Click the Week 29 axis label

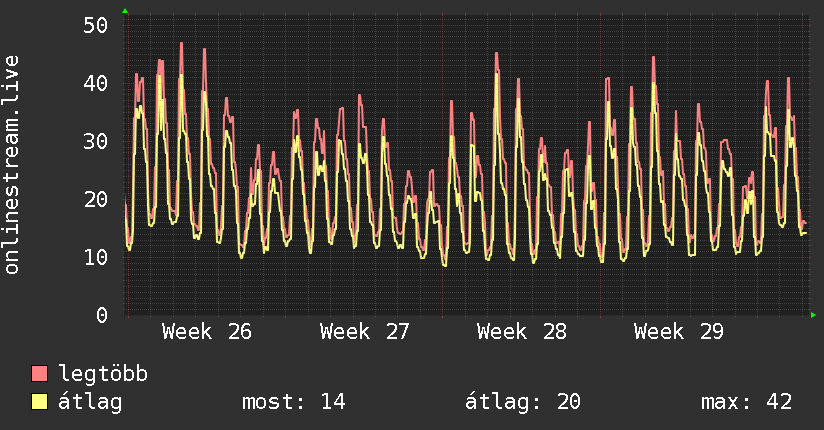pyautogui.click(x=678, y=332)
